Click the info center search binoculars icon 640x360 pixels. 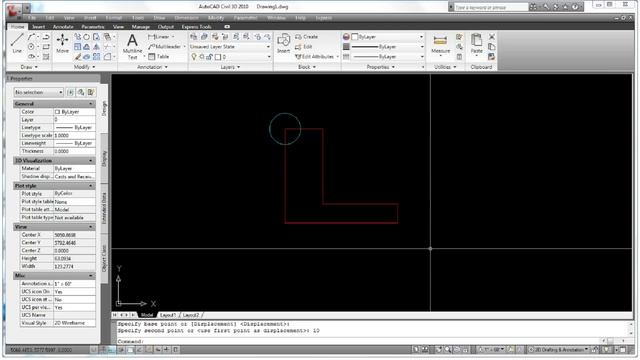click(x=533, y=7)
